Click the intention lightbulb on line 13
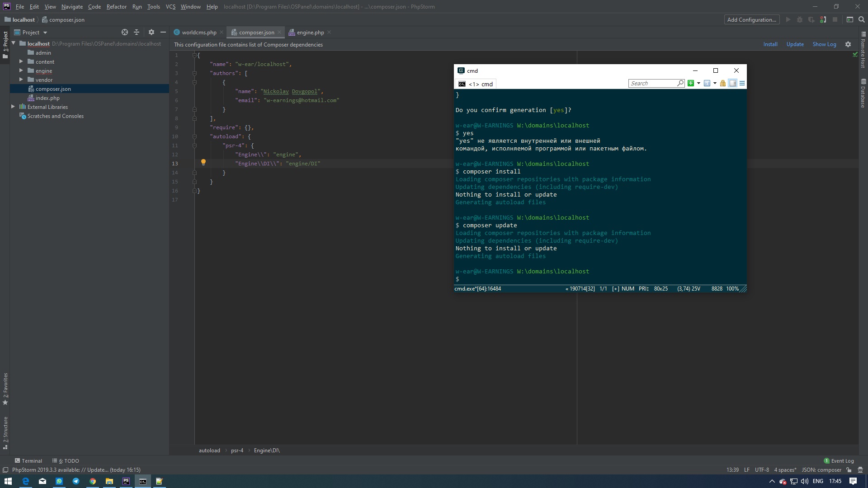868x488 pixels. (x=203, y=162)
